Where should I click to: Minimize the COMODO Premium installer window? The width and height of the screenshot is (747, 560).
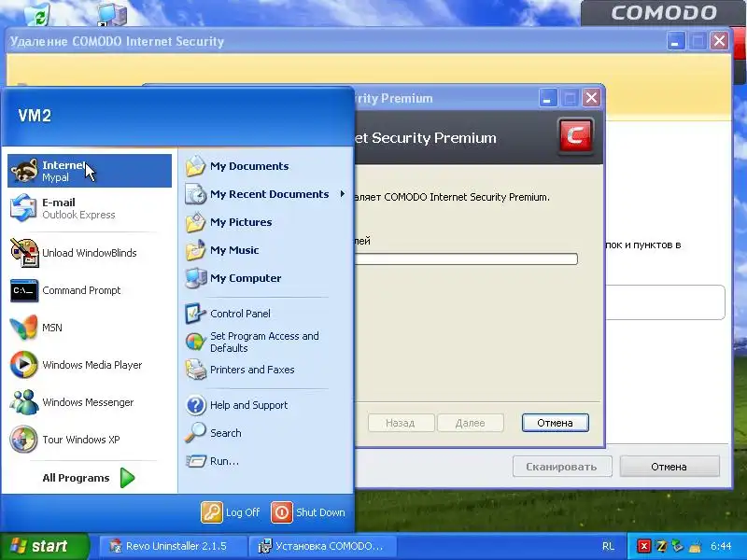(x=548, y=98)
